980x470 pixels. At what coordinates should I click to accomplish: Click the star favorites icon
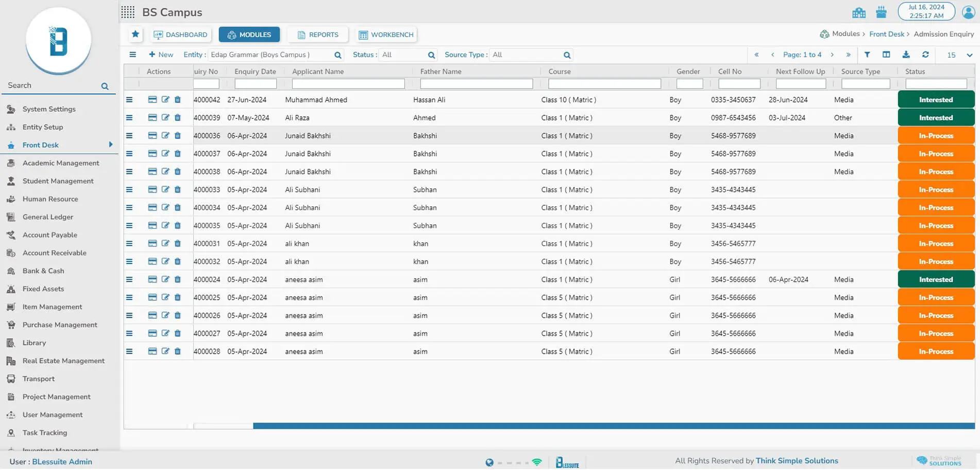(136, 34)
